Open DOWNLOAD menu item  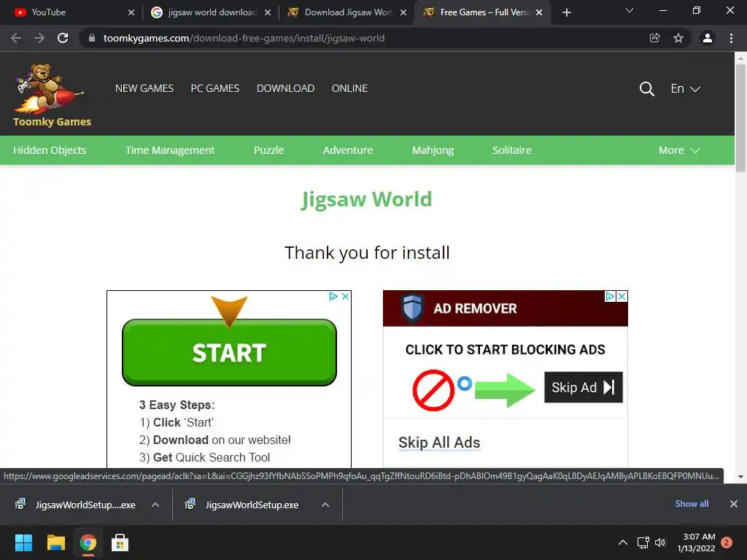coord(285,88)
